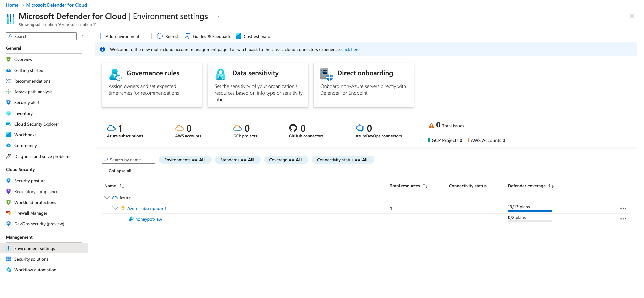Click the sidebar Search field
The height and width of the screenshot is (298, 644).
[x=41, y=36]
